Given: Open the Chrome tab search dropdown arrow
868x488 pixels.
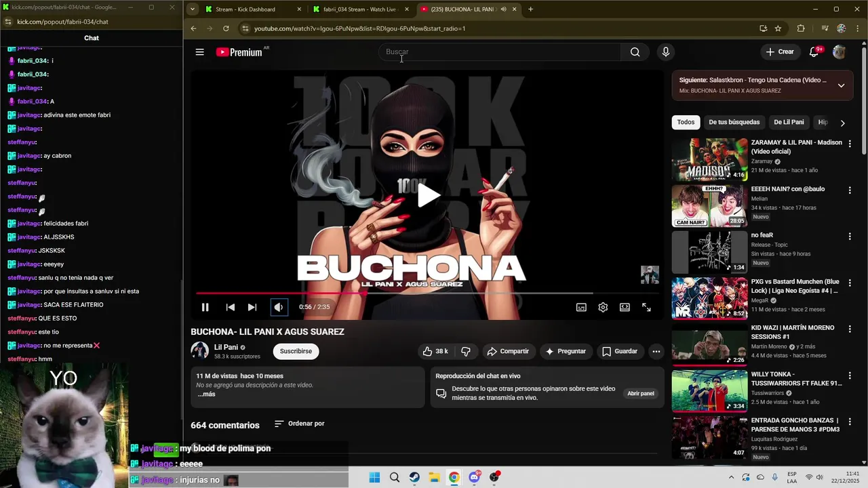Looking at the screenshot, I should coord(193,9).
